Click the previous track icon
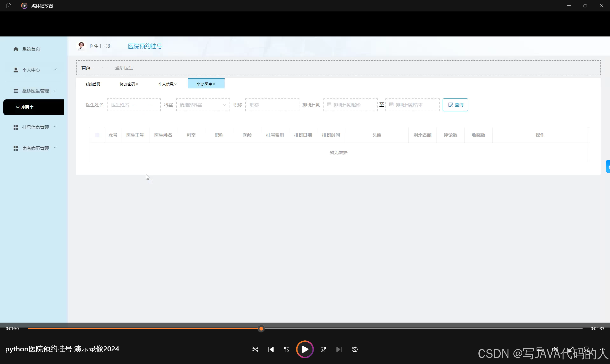 271,349
